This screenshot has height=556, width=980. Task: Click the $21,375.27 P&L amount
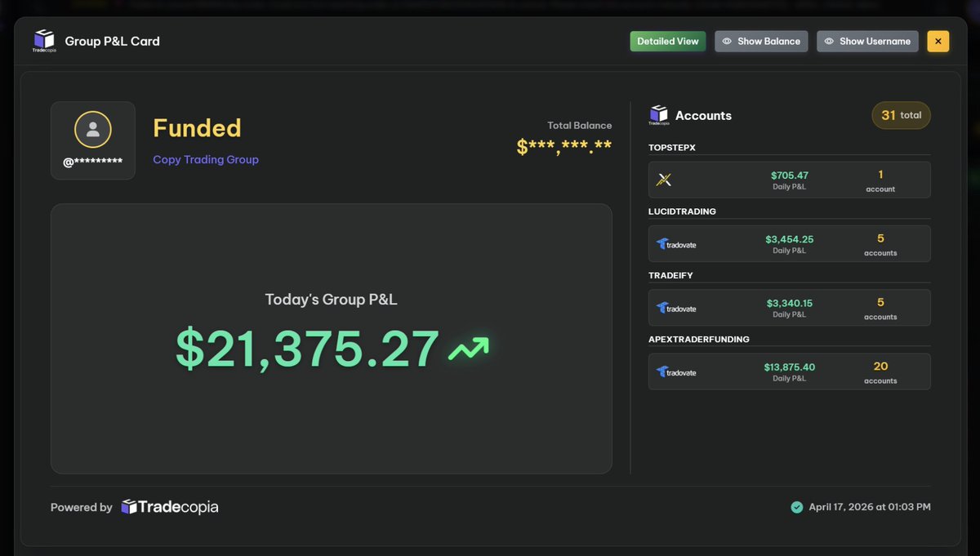pos(308,349)
